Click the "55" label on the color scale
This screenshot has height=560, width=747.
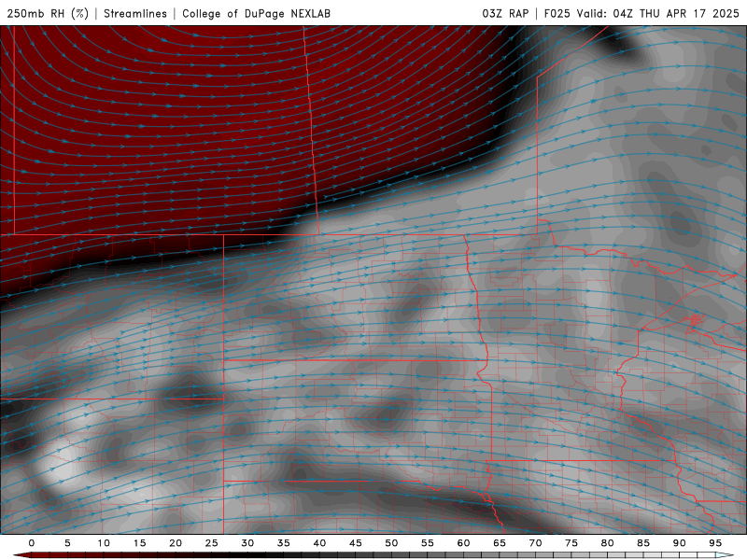(x=428, y=543)
